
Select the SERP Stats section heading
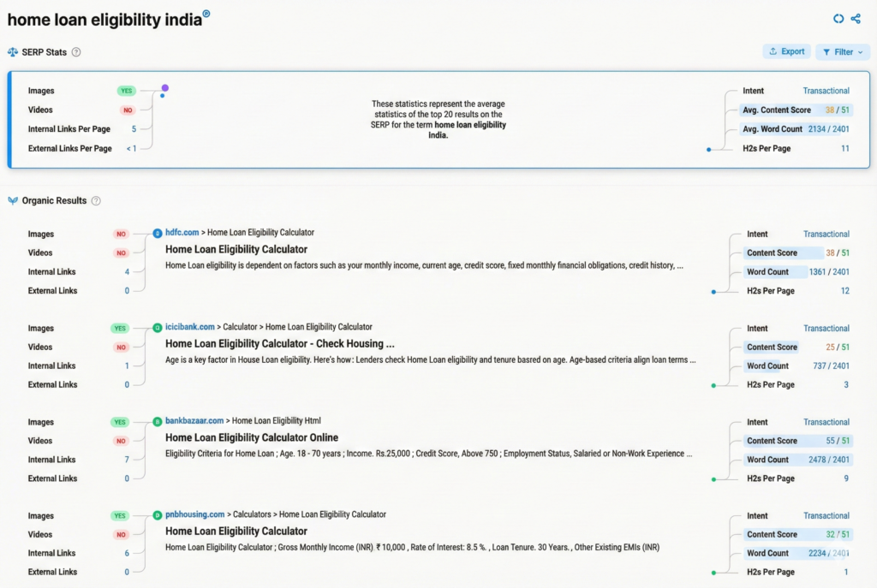point(44,52)
